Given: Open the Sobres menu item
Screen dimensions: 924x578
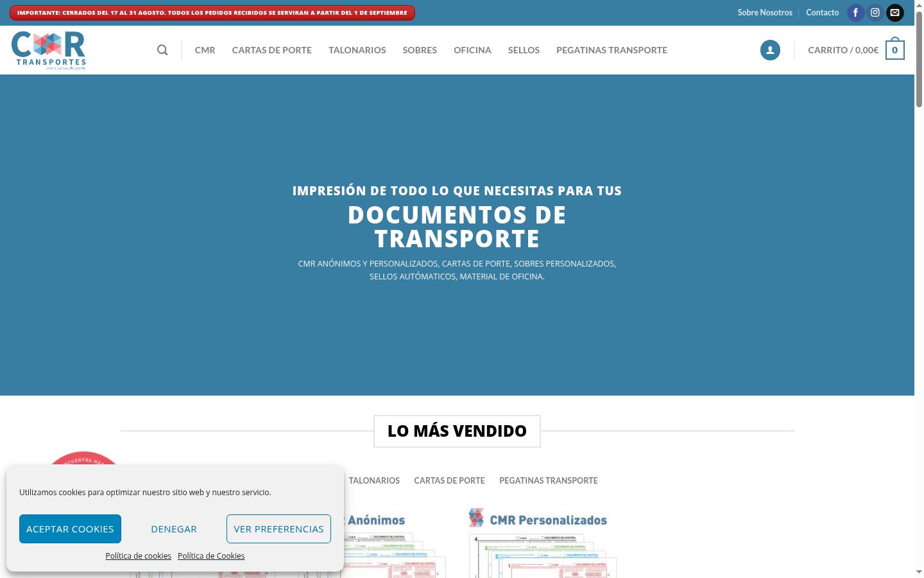Looking at the screenshot, I should pyautogui.click(x=420, y=50).
